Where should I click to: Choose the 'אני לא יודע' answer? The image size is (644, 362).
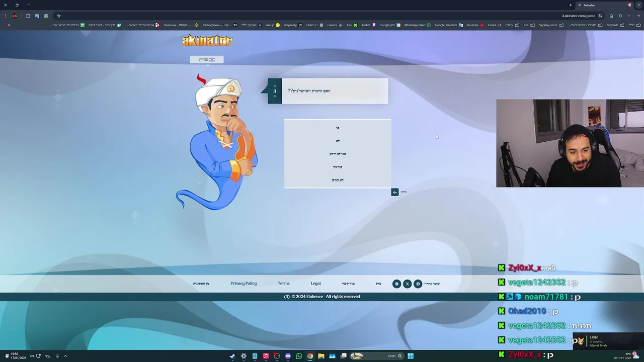[338, 154]
